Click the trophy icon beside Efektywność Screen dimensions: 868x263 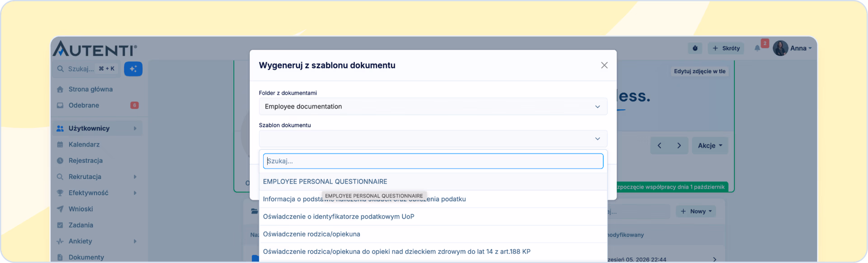pyautogui.click(x=60, y=193)
